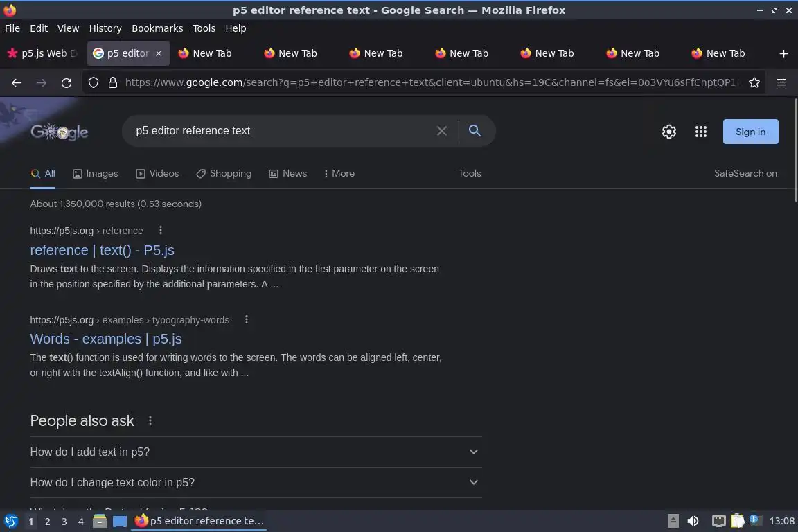The image size is (798, 532).
Task: Switch to workspace 3
Action: point(64,522)
